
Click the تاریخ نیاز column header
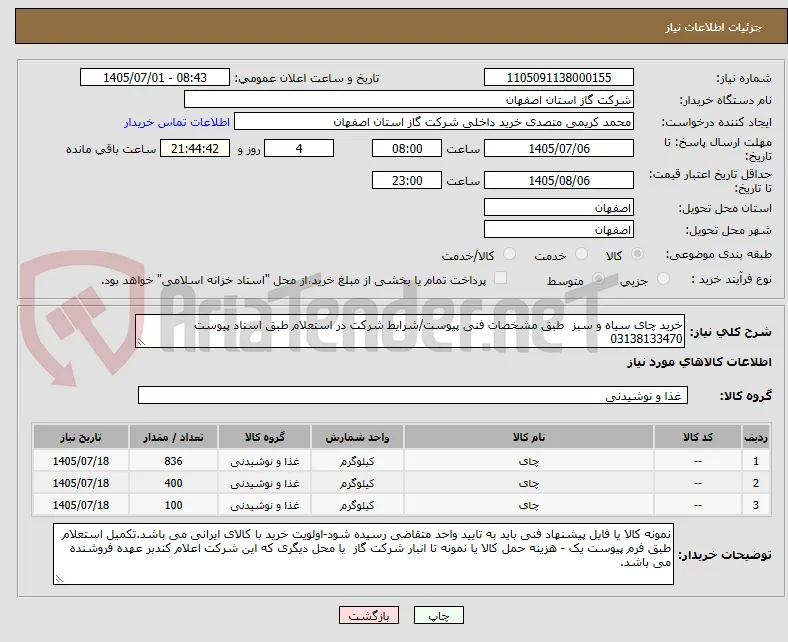(x=81, y=437)
